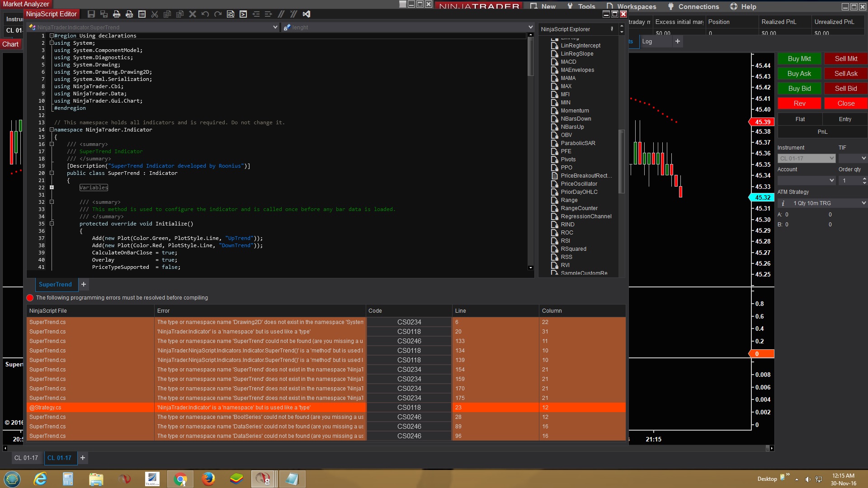Click the Sell Bid button
868x488 pixels.
[846, 89]
